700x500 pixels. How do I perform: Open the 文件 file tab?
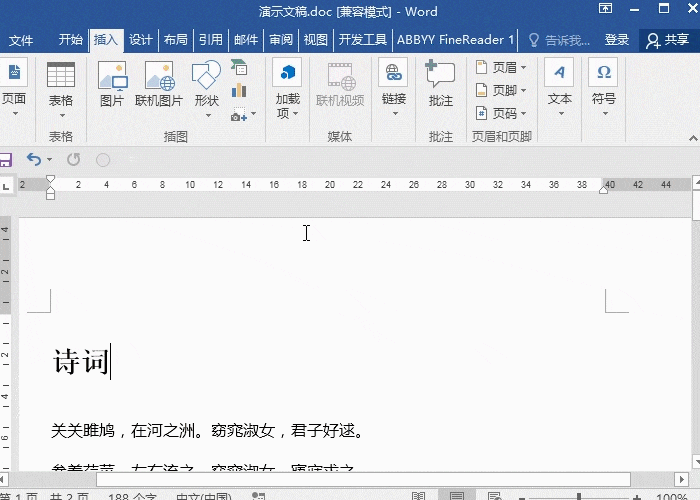click(21, 40)
